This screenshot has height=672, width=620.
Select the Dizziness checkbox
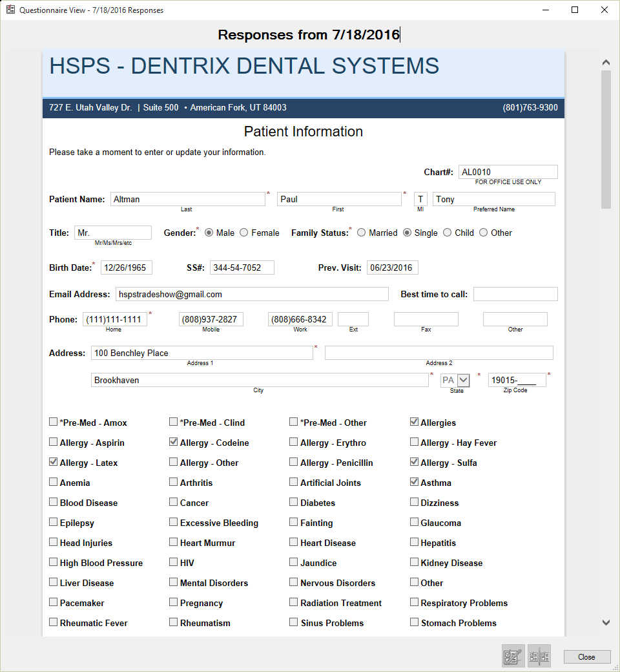coord(414,502)
